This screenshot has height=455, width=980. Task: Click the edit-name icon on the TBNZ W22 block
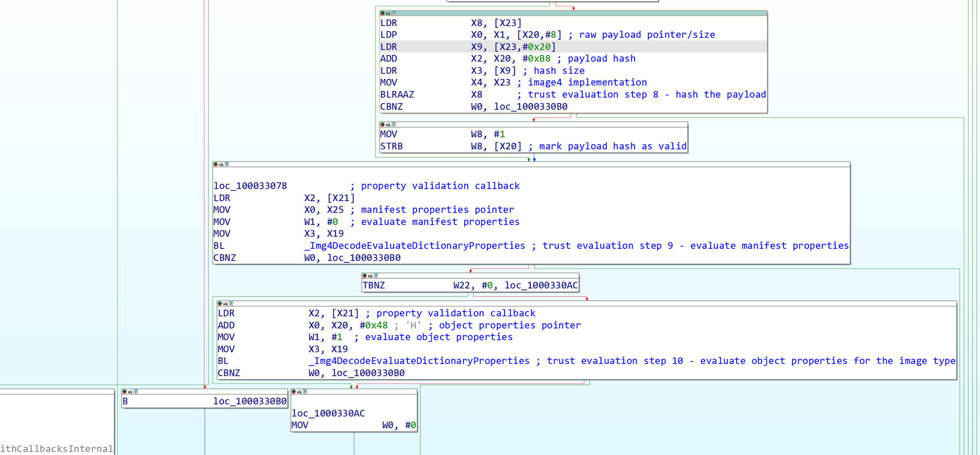click(370, 276)
